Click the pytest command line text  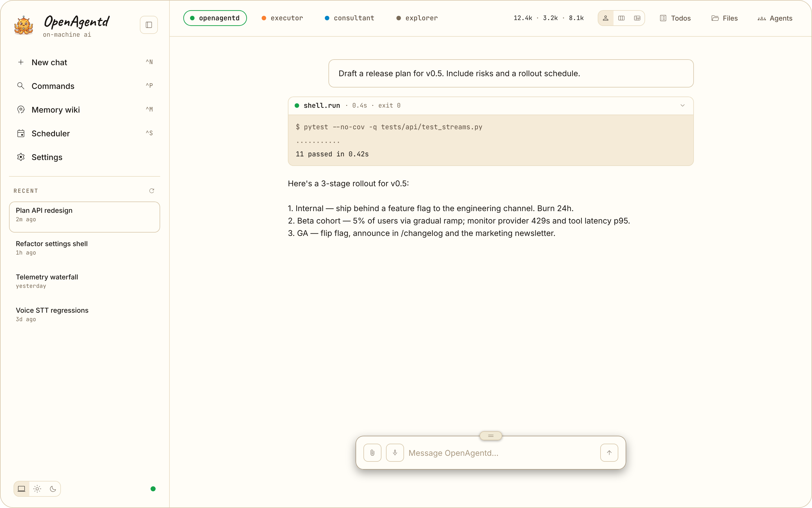tap(389, 127)
